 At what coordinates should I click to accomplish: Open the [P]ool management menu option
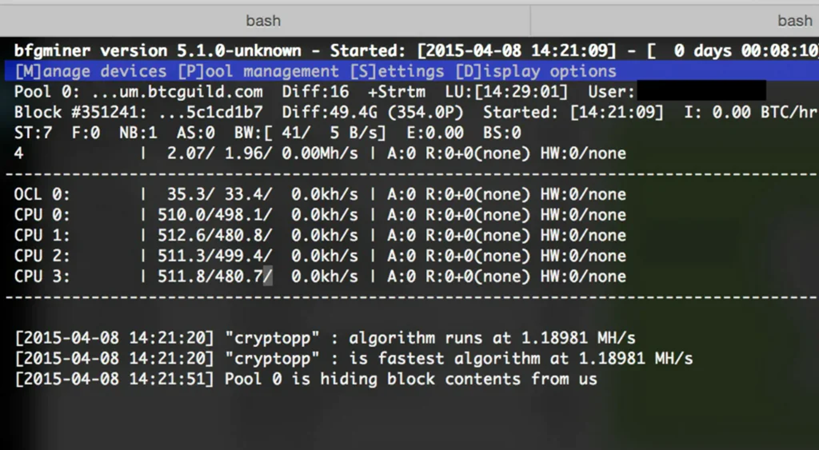pos(258,71)
